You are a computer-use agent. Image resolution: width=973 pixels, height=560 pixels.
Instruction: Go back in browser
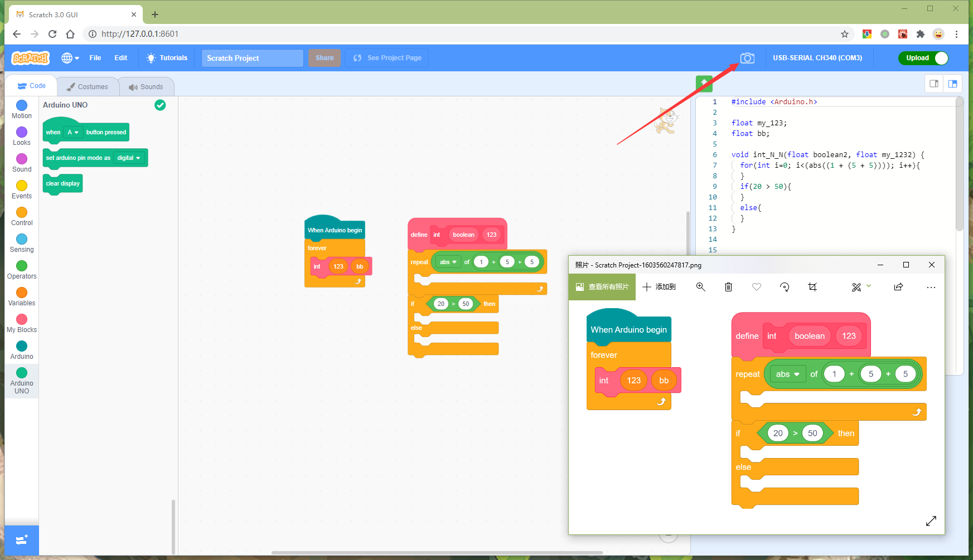pyautogui.click(x=17, y=34)
